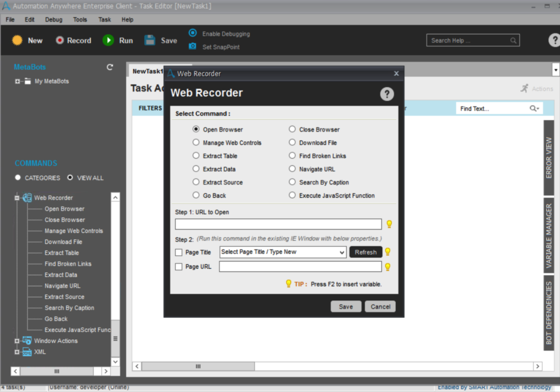Viewport: 560px width, 392px height.
Task: Click the task list horizontal scrollbar thumb
Action: [x=198, y=366]
